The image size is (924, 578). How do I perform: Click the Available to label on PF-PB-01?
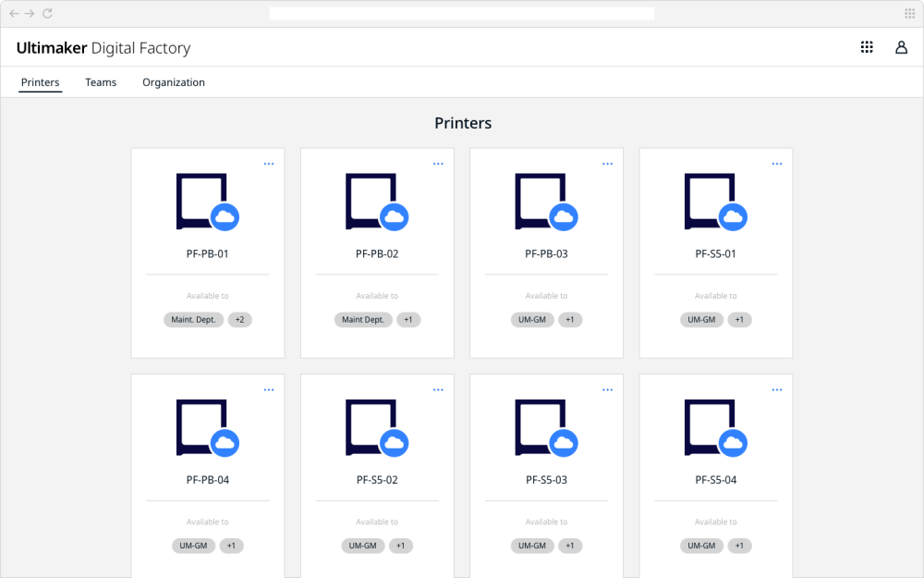point(207,296)
